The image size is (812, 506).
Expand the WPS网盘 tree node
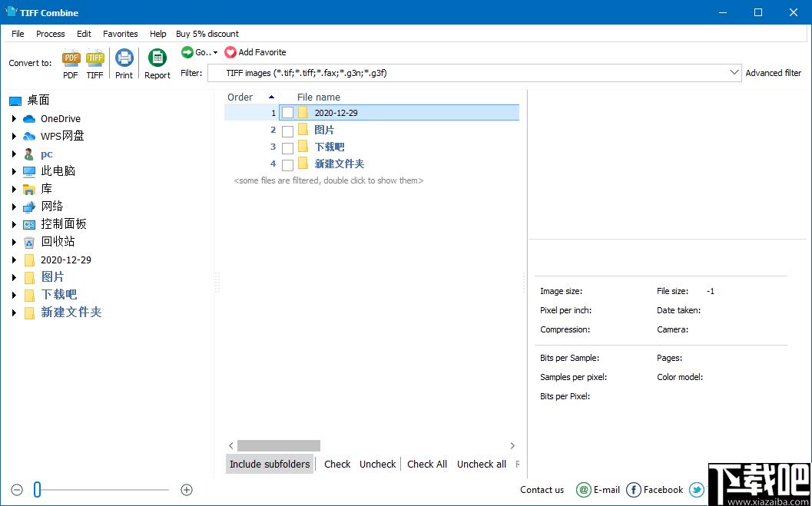pos(14,137)
